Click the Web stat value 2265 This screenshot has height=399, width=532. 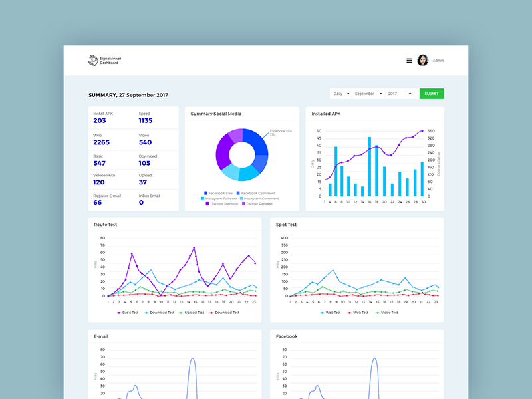point(102,142)
